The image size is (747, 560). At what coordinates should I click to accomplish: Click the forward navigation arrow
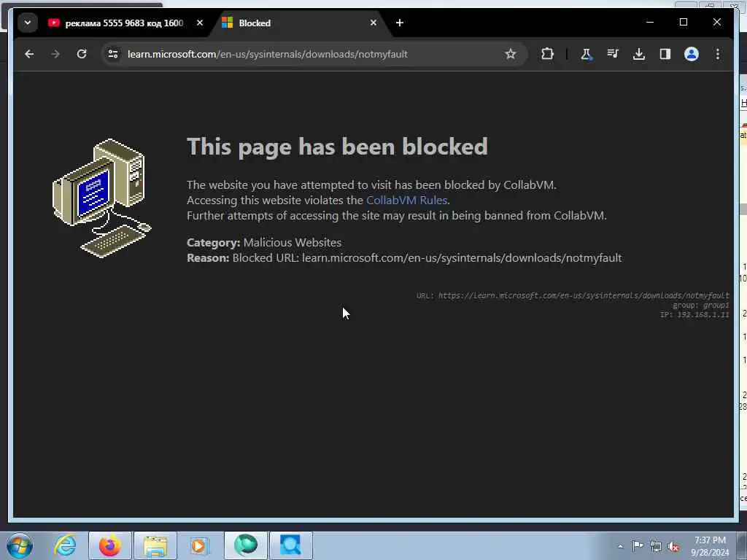(55, 54)
